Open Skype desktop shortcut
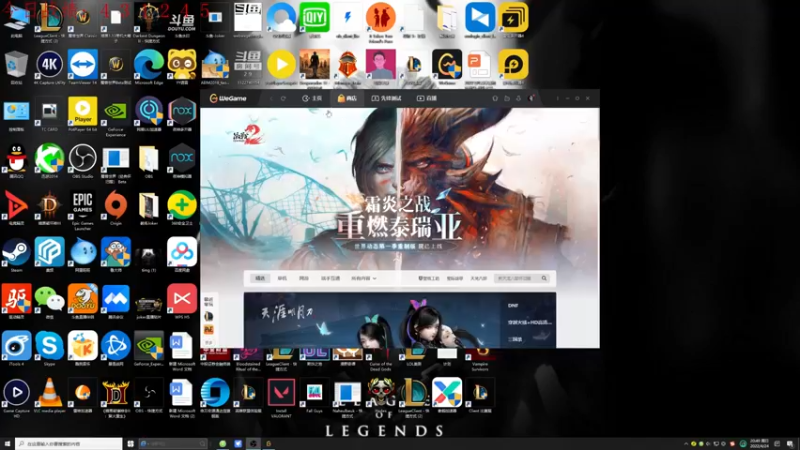 49,348
